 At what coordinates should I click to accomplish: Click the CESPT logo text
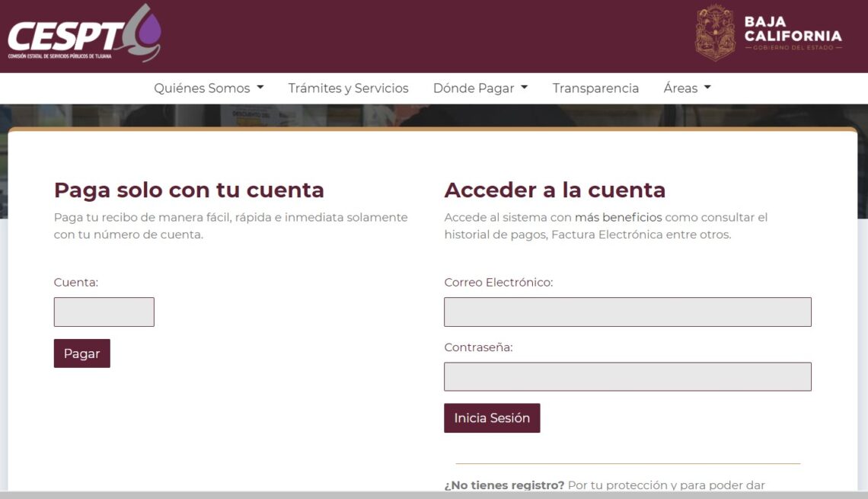click(x=65, y=36)
